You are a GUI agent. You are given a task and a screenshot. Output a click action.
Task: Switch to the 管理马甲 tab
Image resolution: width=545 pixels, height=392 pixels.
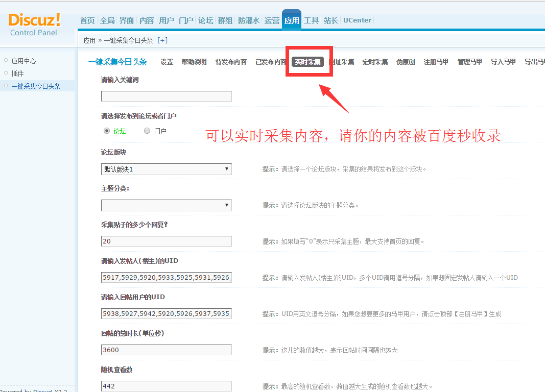(x=469, y=62)
